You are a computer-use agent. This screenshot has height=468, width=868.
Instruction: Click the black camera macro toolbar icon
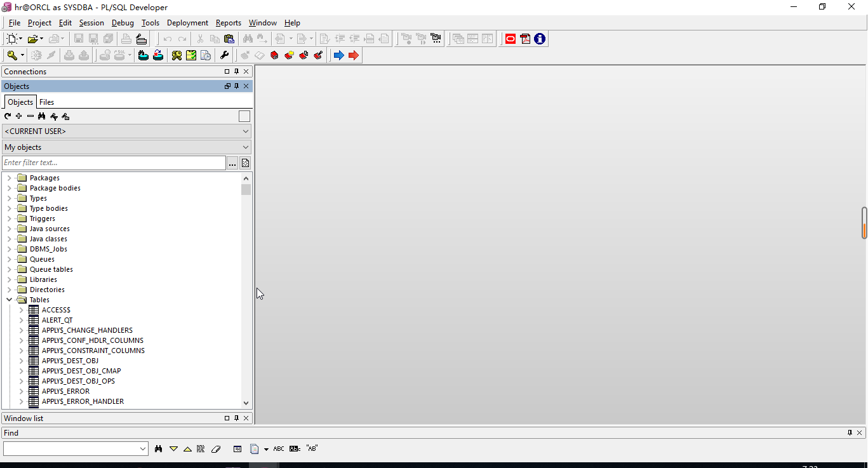coord(436,39)
